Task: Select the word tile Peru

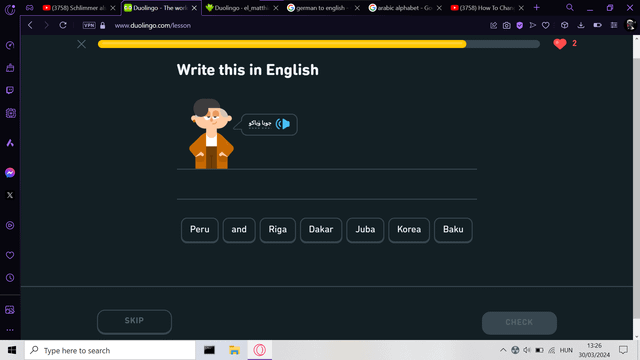Action: 200,230
